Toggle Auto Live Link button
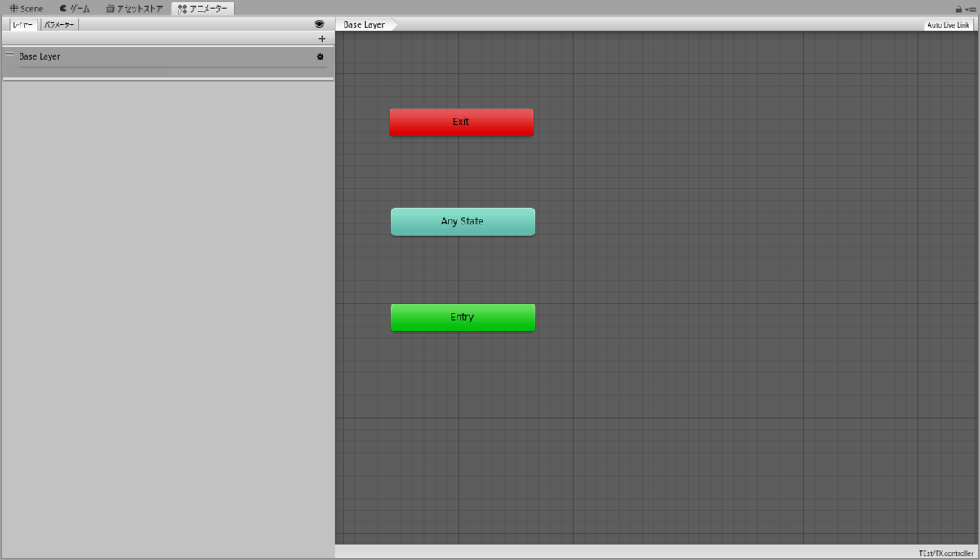Viewport: 980px width, 560px height. pyautogui.click(x=948, y=24)
